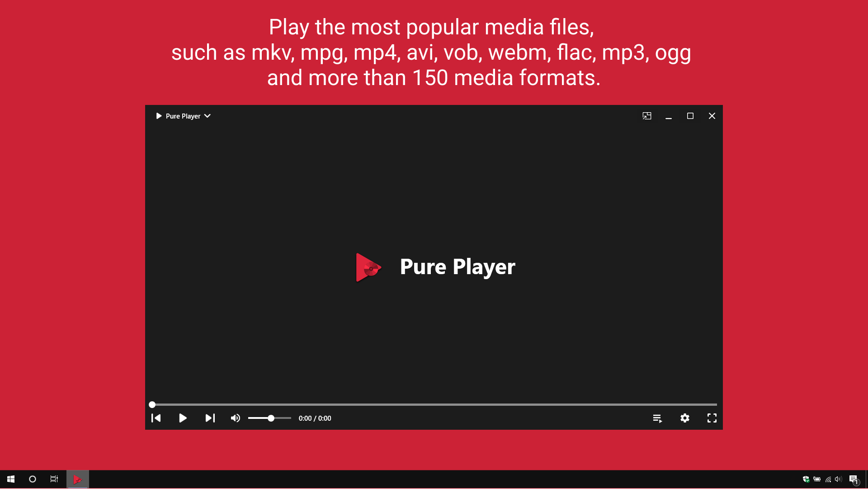Open the Windows Start menu
Image resolution: width=868 pixels, height=489 pixels.
(11, 479)
